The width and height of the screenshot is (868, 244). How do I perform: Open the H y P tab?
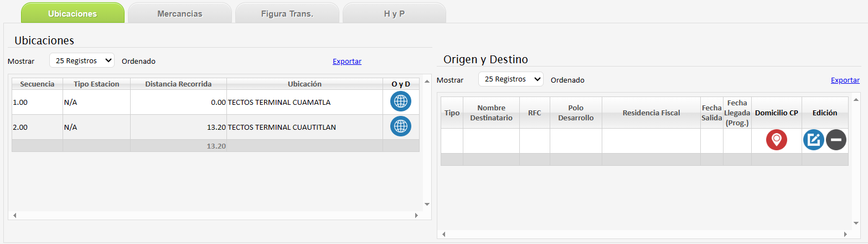394,13
